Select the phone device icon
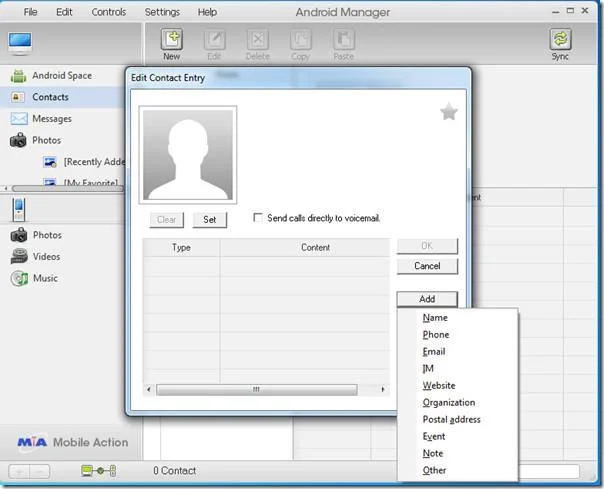Viewport: 604px width, 489px height. click(x=19, y=210)
